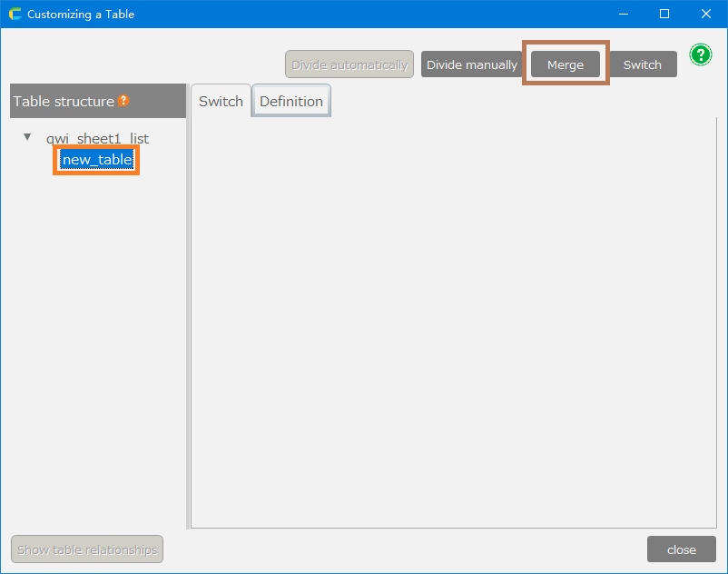This screenshot has width=728, height=574.
Task: Close the window using the title bar X
Action: pyautogui.click(x=705, y=14)
